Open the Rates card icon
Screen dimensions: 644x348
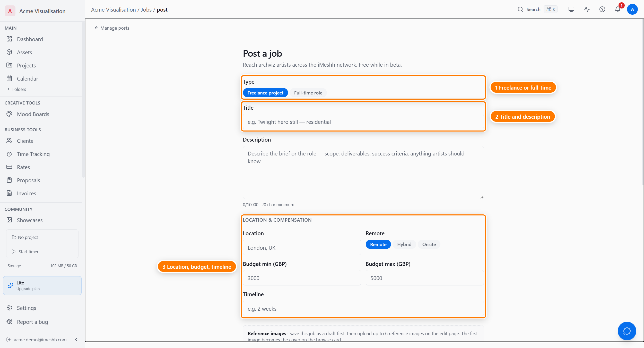(9, 167)
